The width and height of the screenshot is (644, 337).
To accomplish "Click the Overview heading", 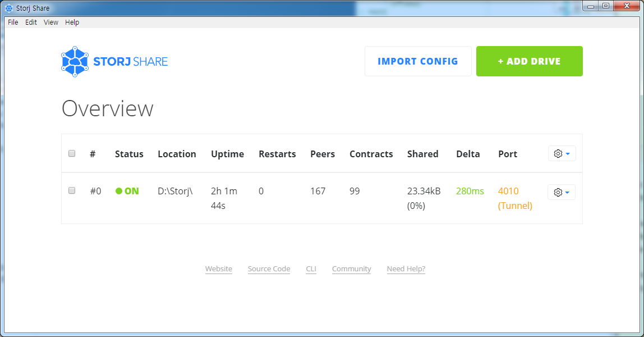I will (108, 109).
